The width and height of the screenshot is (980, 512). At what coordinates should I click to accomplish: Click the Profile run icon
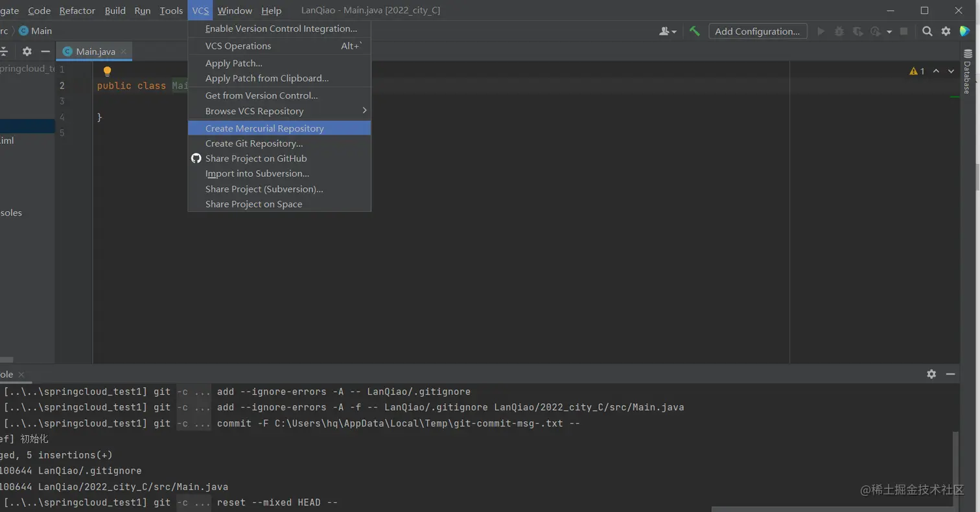(x=876, y=31)
